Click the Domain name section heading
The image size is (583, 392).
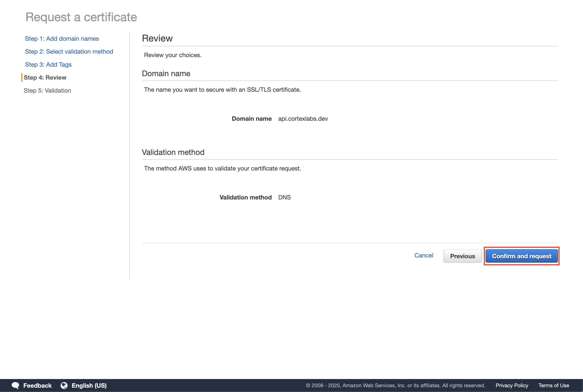(166, 73)
